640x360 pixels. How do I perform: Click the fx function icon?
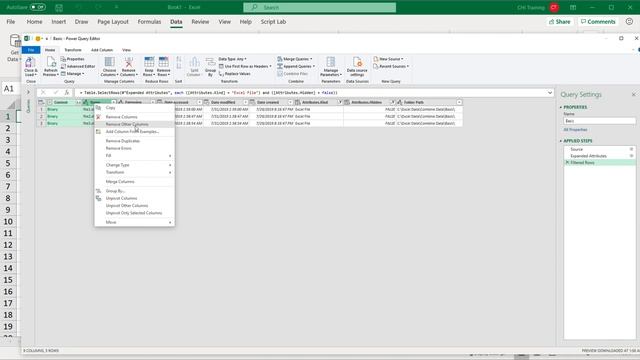(67, 93)
